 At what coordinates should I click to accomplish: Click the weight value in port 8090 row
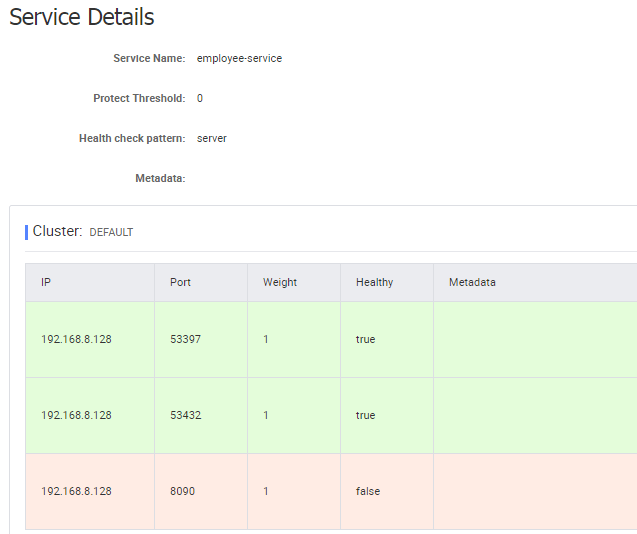coord(266,492)
